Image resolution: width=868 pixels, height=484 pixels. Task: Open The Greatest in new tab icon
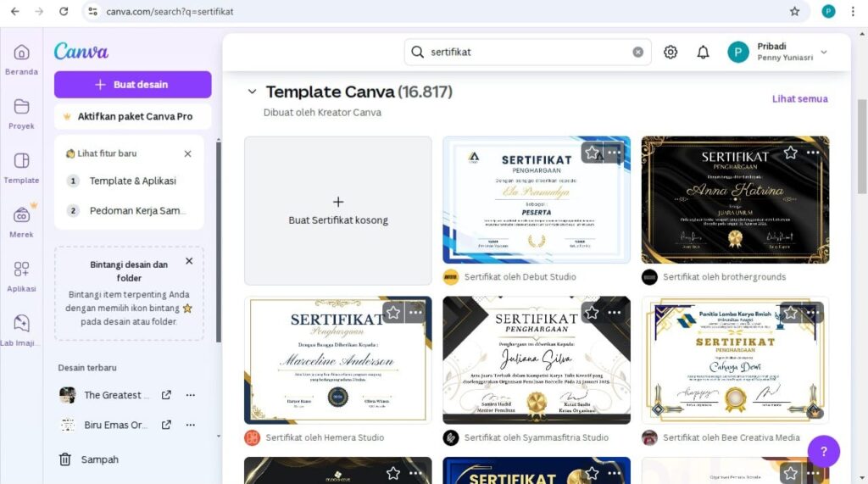166,395
